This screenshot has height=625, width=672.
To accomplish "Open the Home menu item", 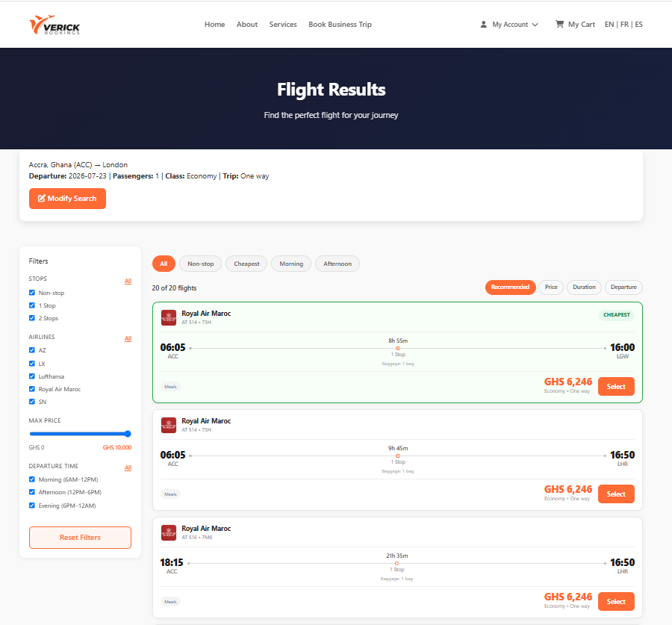I will point(215,25).
